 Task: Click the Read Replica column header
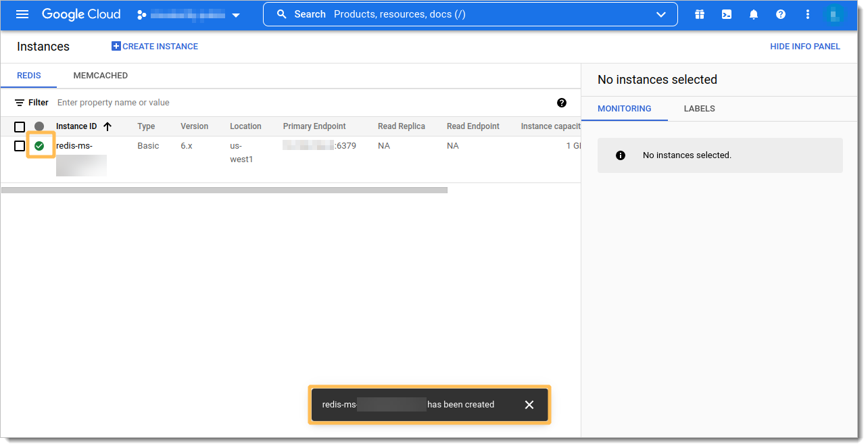[402, 126]
